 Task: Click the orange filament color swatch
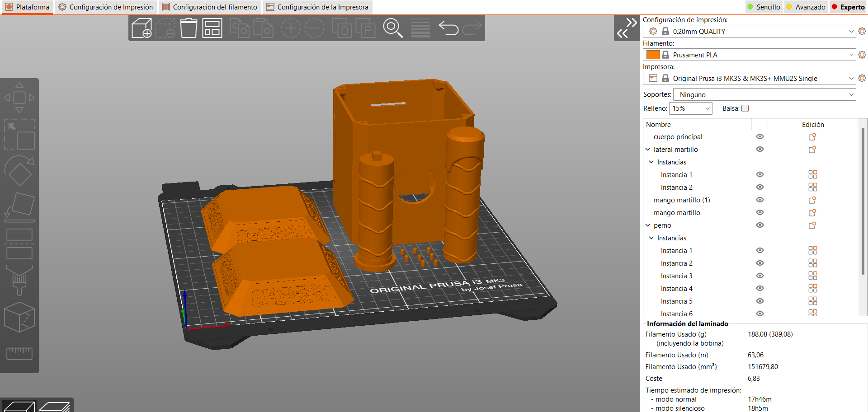click(x=653, y=55)
